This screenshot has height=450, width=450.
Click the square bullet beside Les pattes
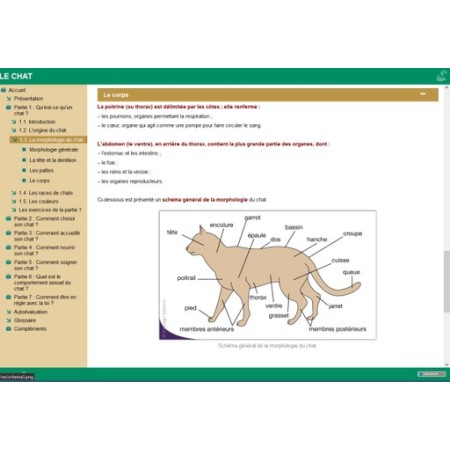pyautogui.click(x=24, y=170)
